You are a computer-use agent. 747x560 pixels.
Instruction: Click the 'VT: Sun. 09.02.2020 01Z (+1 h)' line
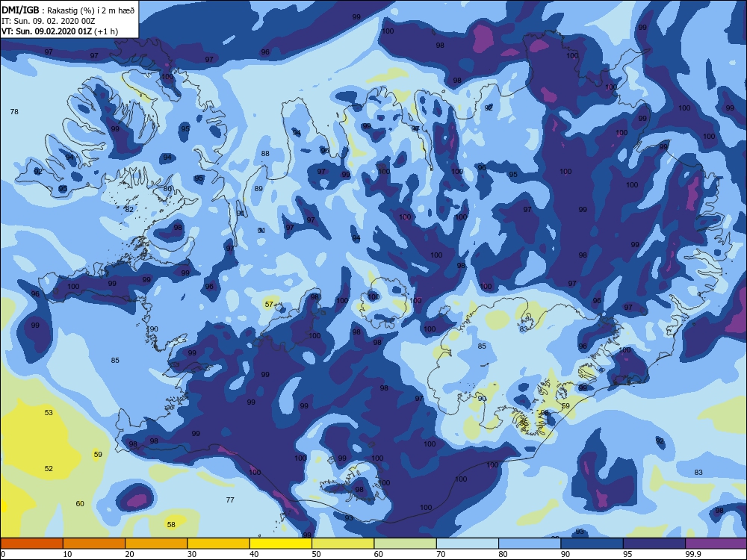click(60, 31)
